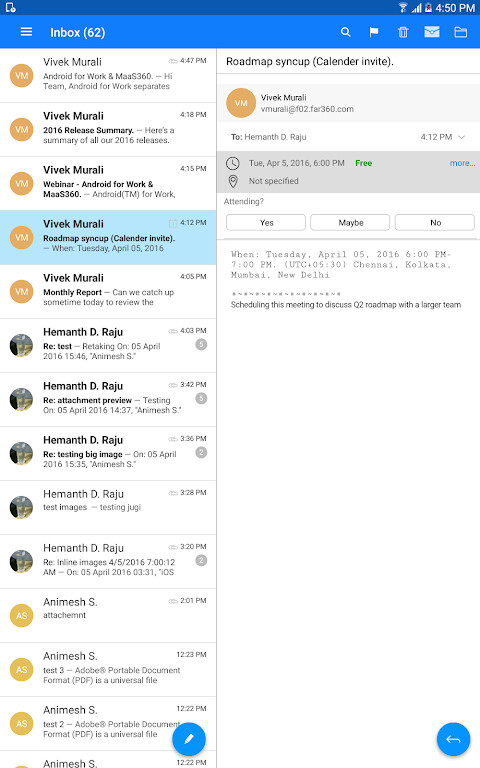Accept invite with Yes button
Viewport: 480px width, 768px height.
266,222
